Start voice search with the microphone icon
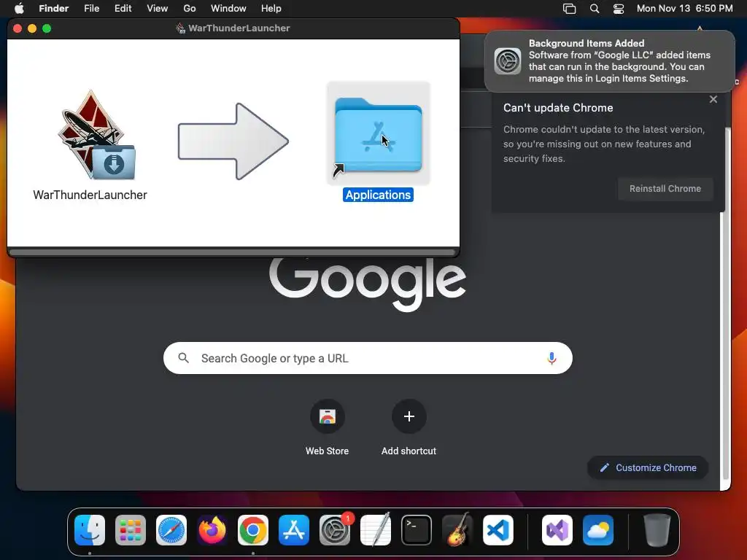747x560 pixels. pyautogui.click(x=551, y=358)
